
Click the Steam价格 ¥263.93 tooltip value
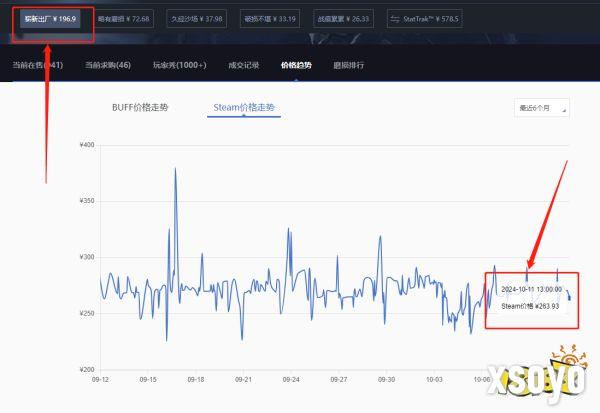tap(530, 306)
